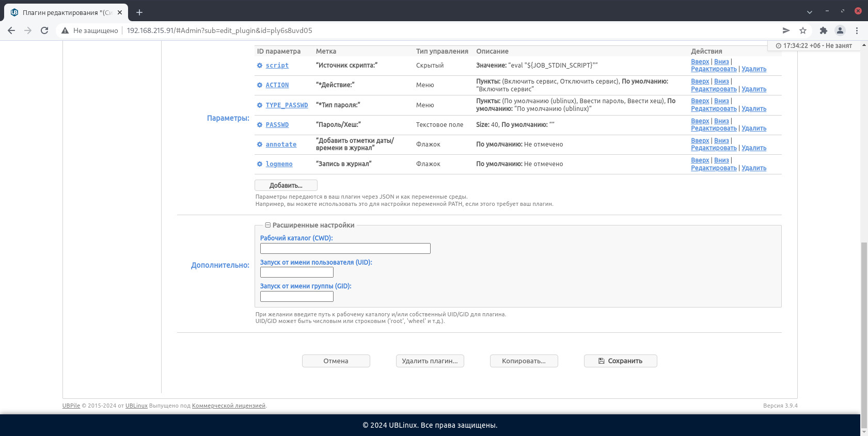Screen dimensions: 868x436
Task: Save the plugin with Сохранить button
Action: tap(620, 361)
